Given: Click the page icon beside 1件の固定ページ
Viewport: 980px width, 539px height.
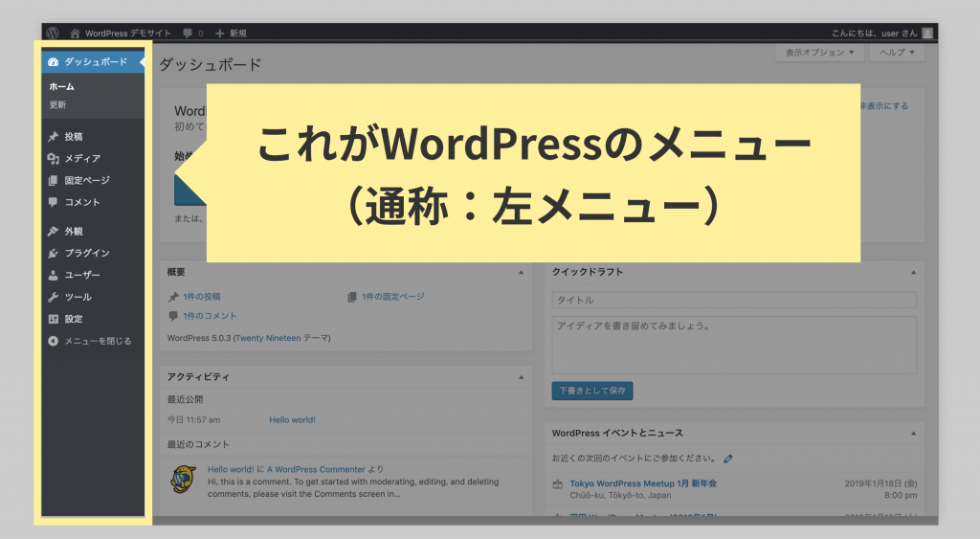Looking at the screenshot, I should click(352, 297).
